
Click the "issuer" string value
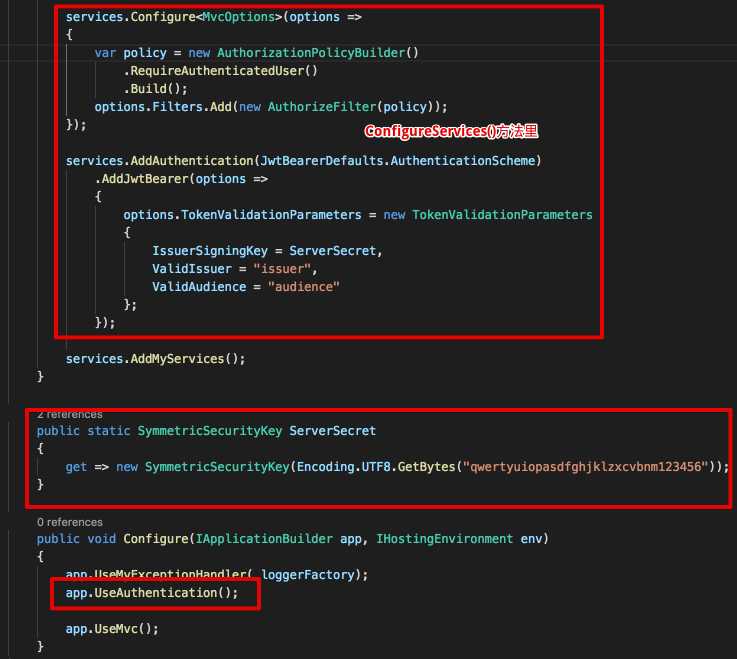click(282, 269)
